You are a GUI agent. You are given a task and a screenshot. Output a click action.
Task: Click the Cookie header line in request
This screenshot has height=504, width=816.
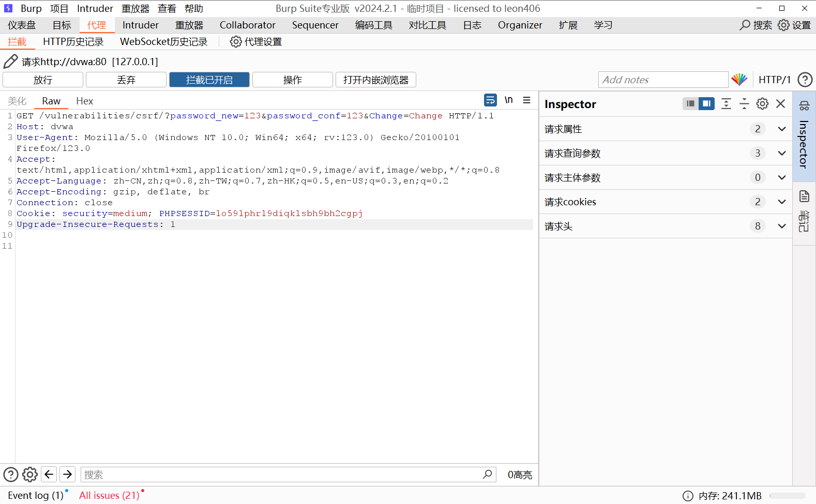click(x=190, y=213)
